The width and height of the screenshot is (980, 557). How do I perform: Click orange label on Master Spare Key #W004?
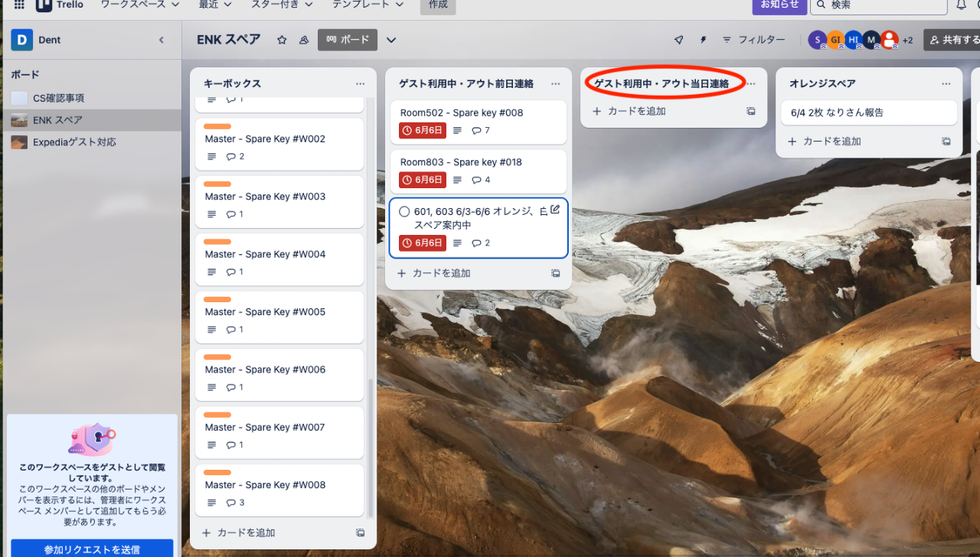pyautogui.click(x=217, y=242)
